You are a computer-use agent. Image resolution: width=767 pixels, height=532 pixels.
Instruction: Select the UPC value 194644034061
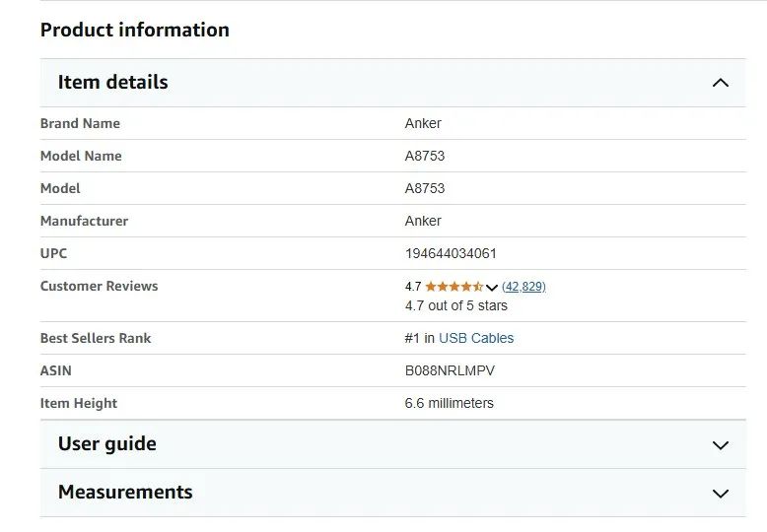(x=451, y=253)
